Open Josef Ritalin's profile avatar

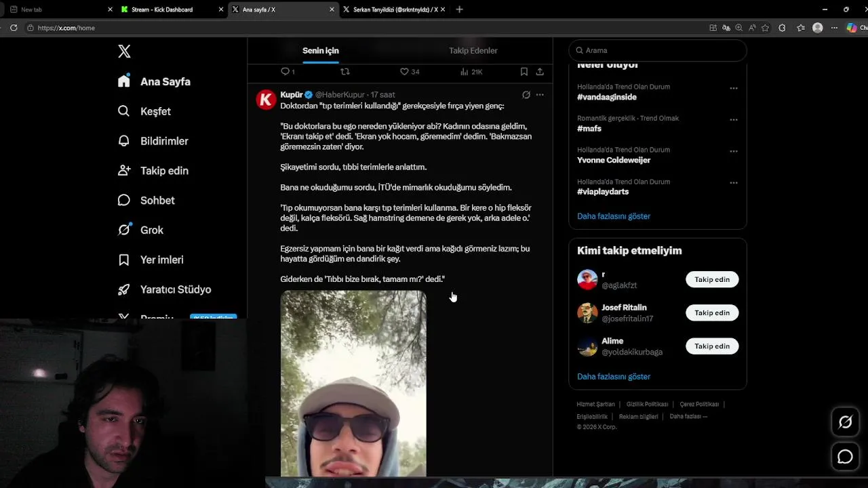[x=587, y=312]
